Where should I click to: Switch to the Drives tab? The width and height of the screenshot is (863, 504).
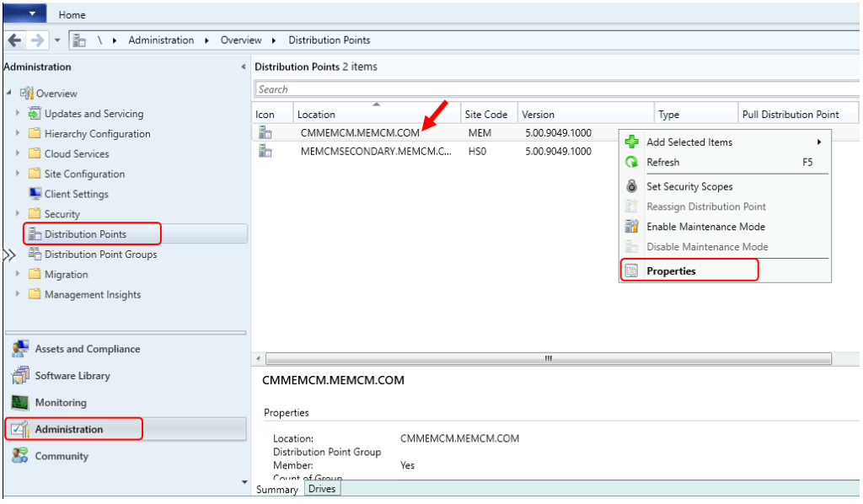pos(322,489)
